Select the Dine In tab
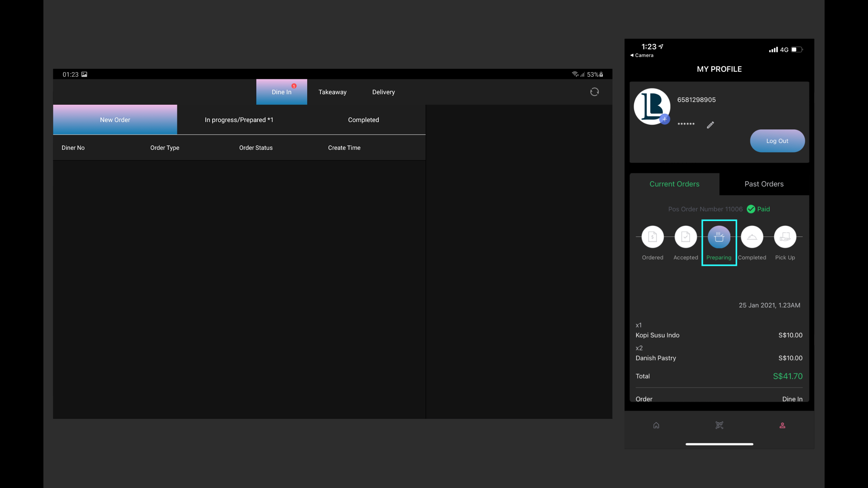 tap(281, 92)
